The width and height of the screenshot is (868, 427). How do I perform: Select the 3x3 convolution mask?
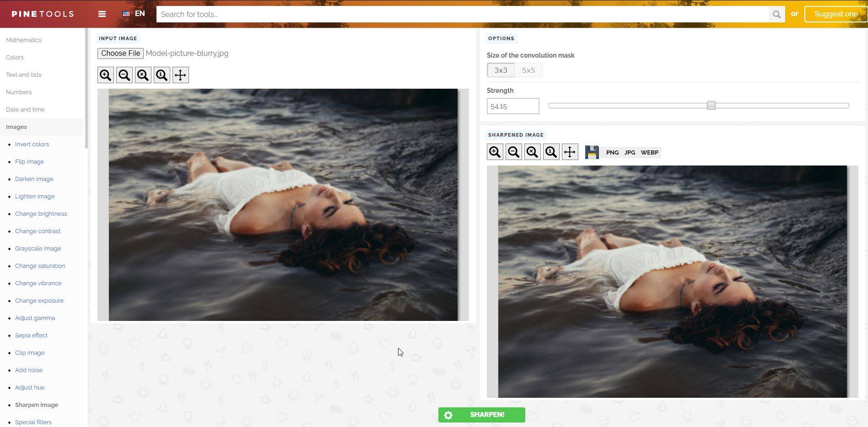click(501, 70)
